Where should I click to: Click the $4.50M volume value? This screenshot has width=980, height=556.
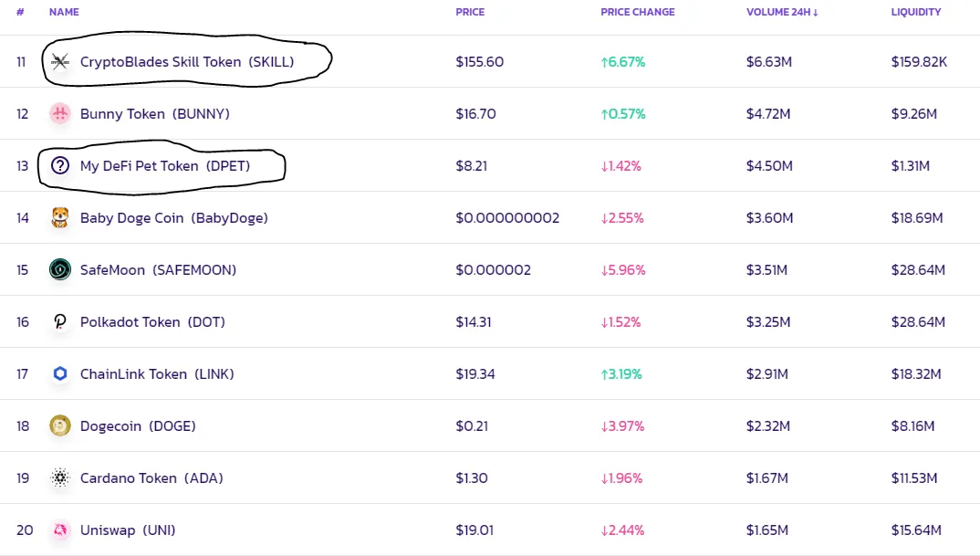tap(769, 166)
